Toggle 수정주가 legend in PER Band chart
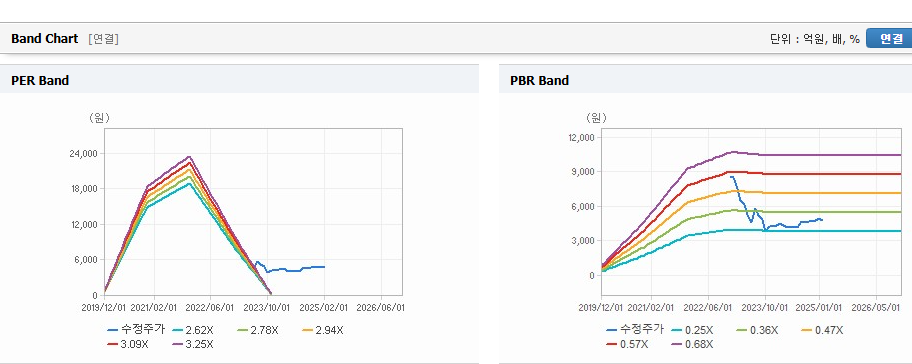 click(x=136, y=330)
